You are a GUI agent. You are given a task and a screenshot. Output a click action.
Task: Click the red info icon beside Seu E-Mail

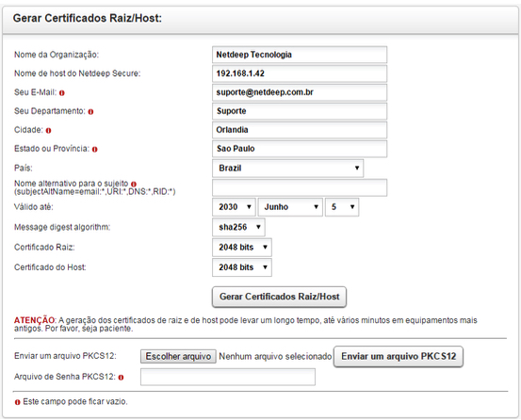(x=62, y=93)
